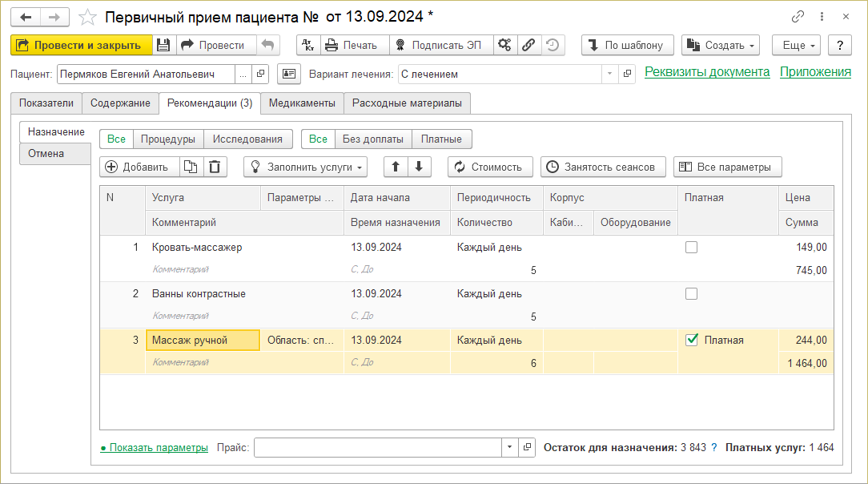Open the Прайс dropdown list

(x=510, y=447)
